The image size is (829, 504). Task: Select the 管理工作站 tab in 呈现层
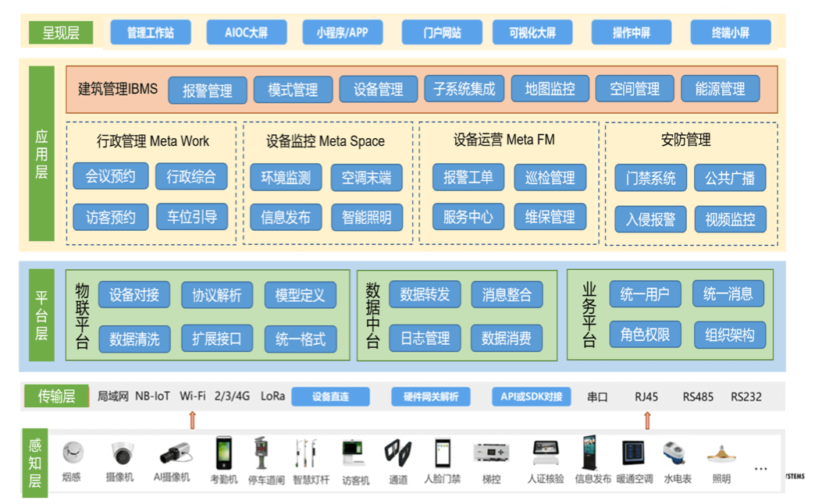tap(150, 33)
